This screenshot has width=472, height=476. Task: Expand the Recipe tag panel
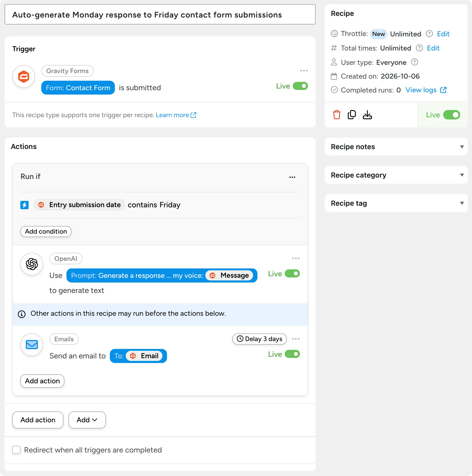396,203
